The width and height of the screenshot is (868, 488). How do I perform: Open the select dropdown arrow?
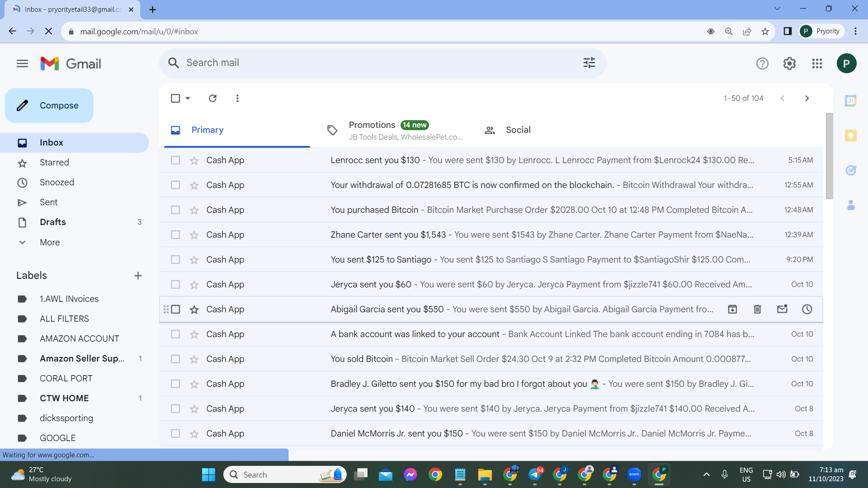click(188, 98)
